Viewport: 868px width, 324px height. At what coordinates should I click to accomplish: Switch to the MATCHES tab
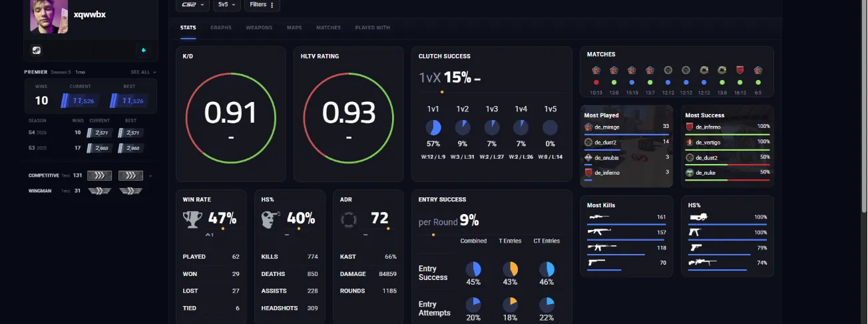point(328,28)
